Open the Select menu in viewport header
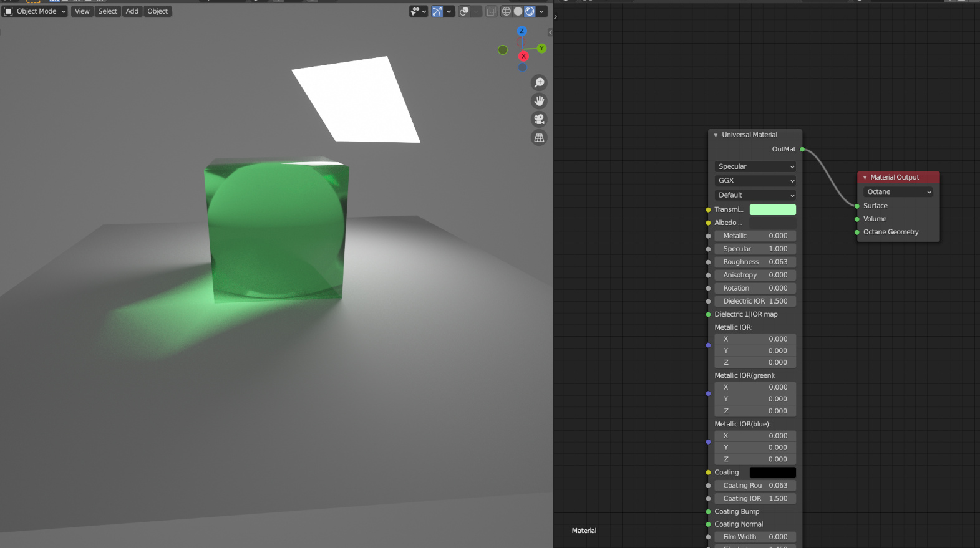This screenshot has width=980, height=548. (107, 11)
